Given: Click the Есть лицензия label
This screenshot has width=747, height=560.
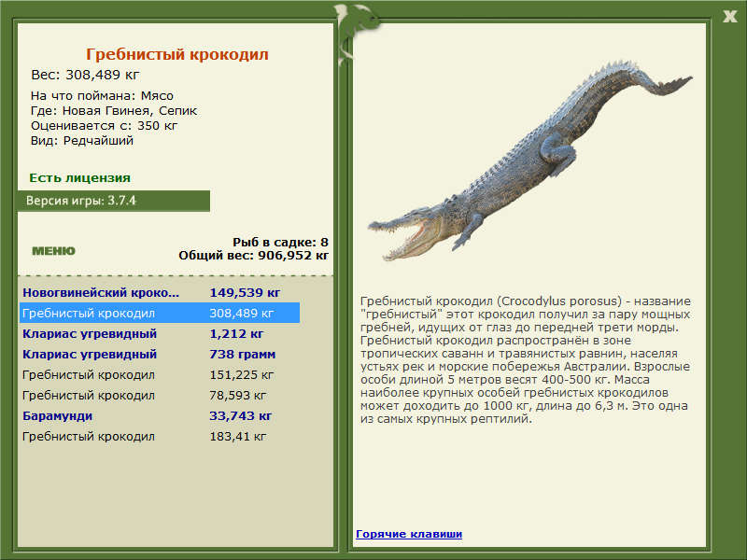Looking at the screenshot, I should click(79, 178).
